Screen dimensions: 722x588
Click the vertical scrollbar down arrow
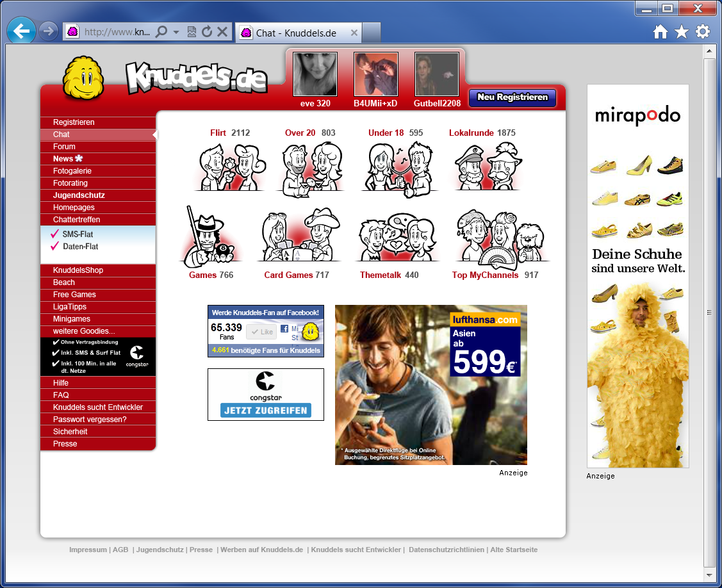[x=709, y=575]
